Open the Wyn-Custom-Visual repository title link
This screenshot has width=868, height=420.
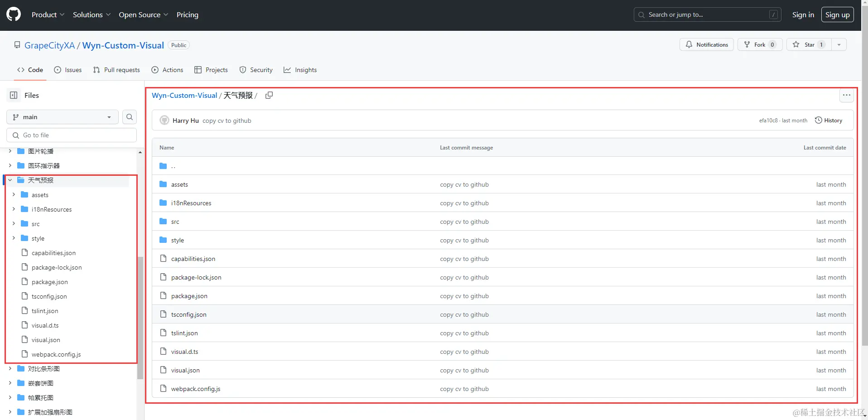123,45
